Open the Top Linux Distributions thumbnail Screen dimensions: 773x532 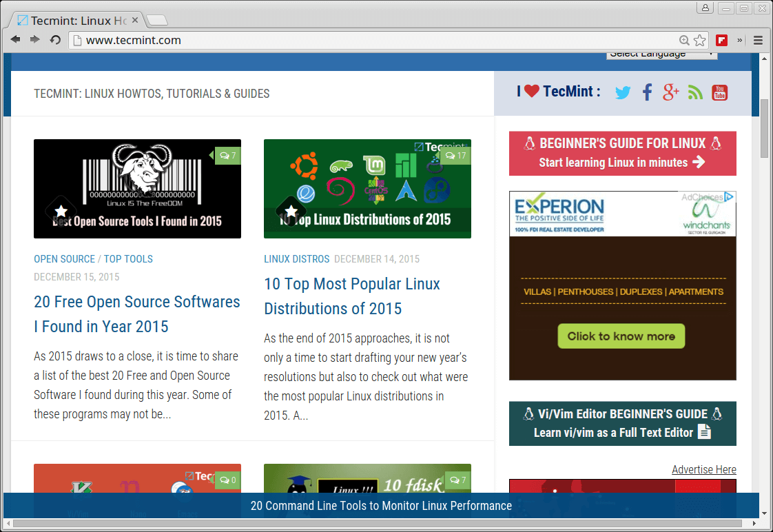[x=367, y=189]
